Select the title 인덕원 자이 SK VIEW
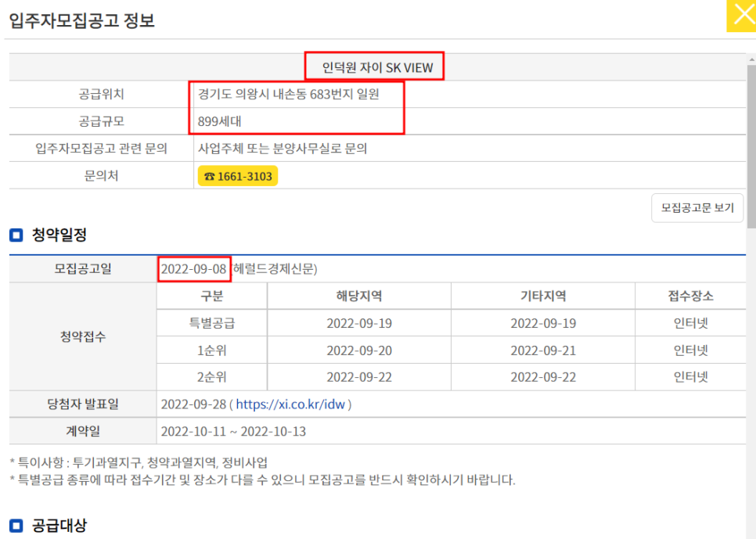 tap(377, 67)
